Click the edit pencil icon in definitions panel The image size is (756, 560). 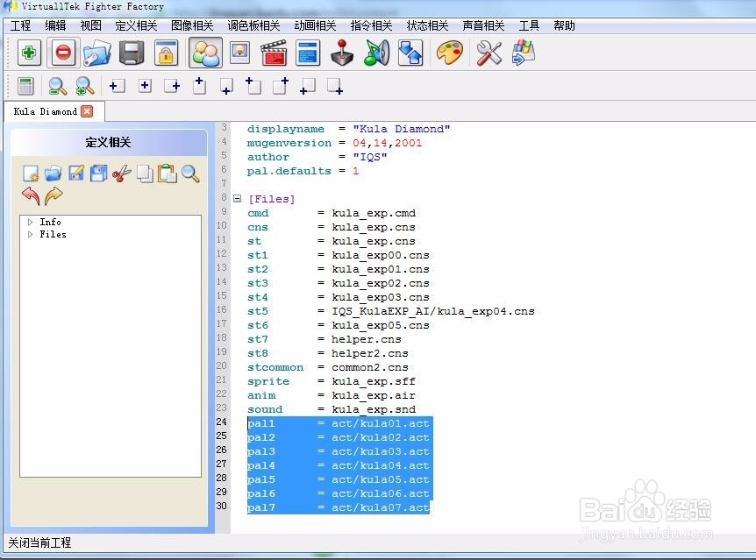[75, 174]
